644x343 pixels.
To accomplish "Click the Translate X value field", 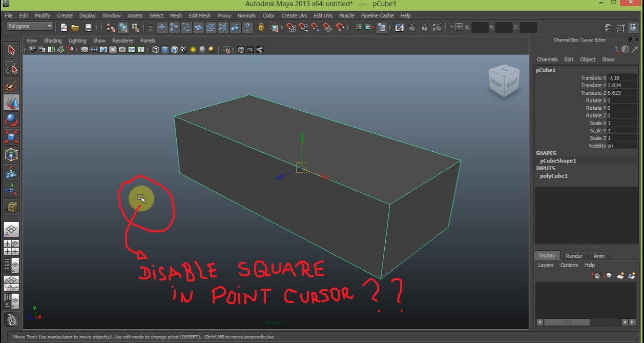I will (621, 77).
